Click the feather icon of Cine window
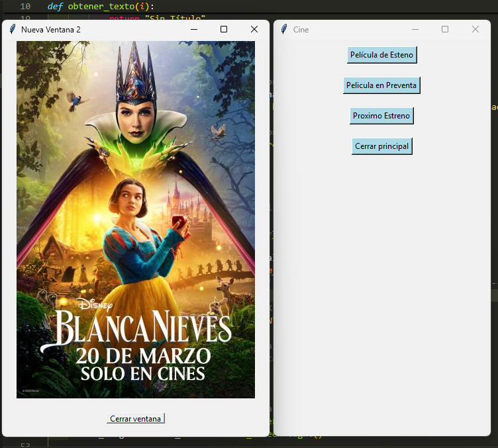This screenshot has height=448, width=498. coord(284,29)
